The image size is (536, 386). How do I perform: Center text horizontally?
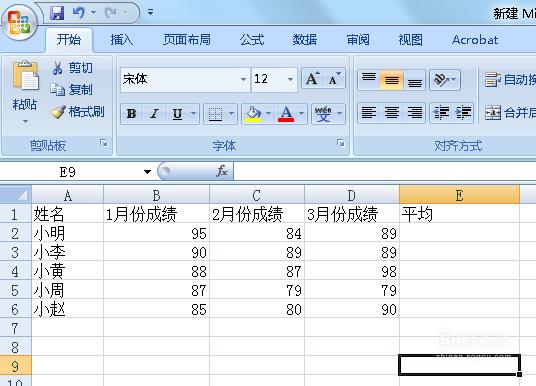point(391,112)
